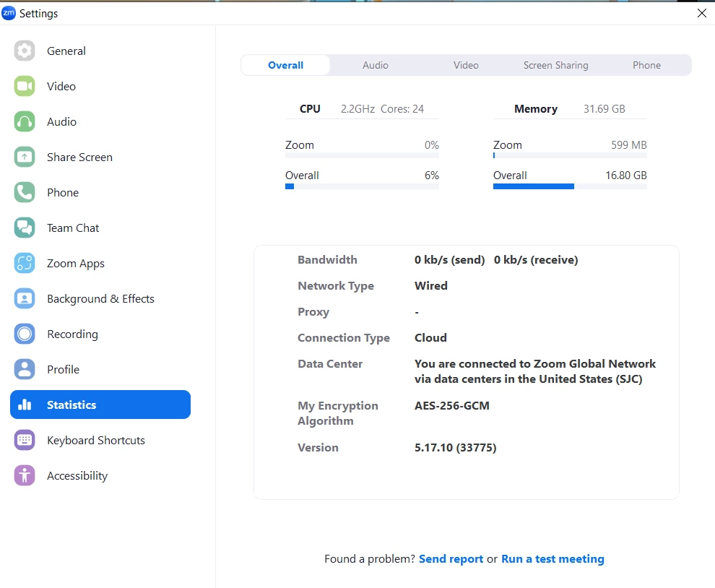Viewport: 715px width, 588px height.
Task: Select Team Chat label in sidebar
Action: 73,228
